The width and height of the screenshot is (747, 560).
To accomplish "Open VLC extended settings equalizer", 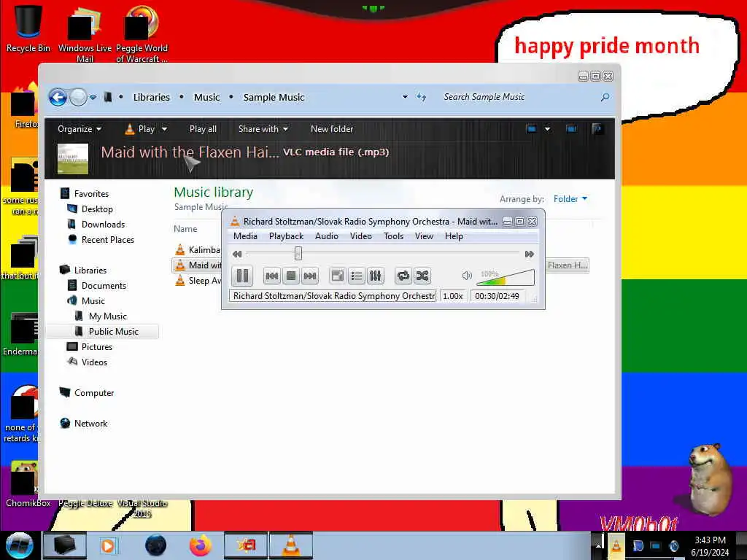I will [376, 276].
